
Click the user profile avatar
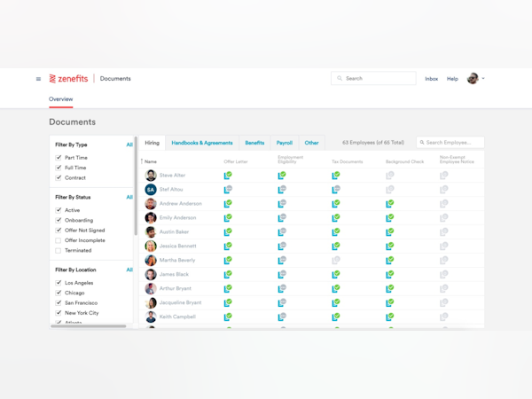(x=473, y=78)
